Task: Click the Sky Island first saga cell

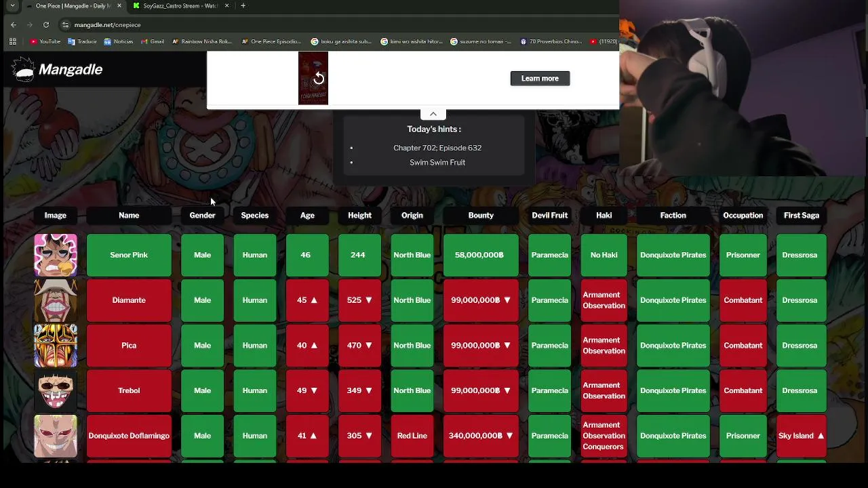Action: click(x=802, y=436)
